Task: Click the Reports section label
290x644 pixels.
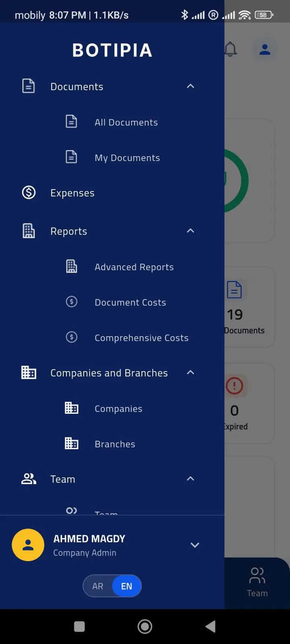Action: point(68,231)
